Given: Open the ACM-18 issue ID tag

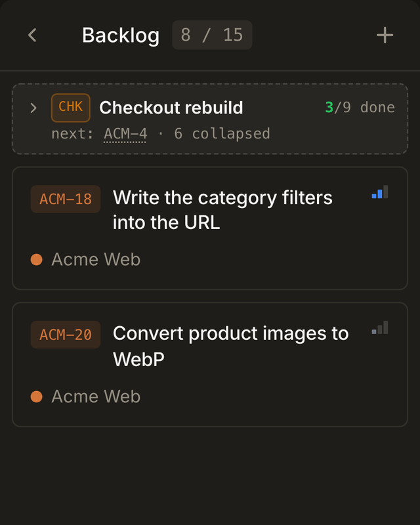Looking at the screenshot, I should coord(66,199).
